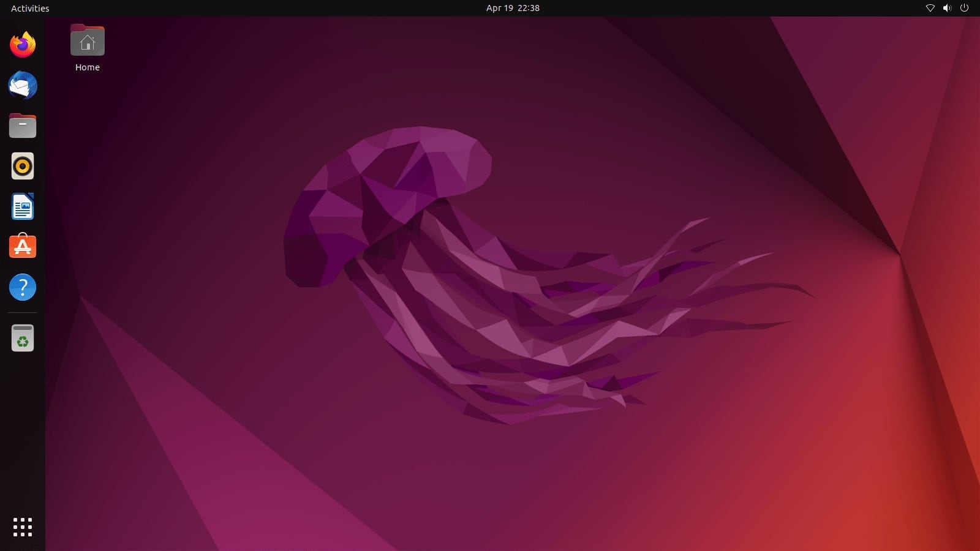Viewport: 980px width, 551px height.
Task: Open the Activities overview
Action: (x=29, y=8)
